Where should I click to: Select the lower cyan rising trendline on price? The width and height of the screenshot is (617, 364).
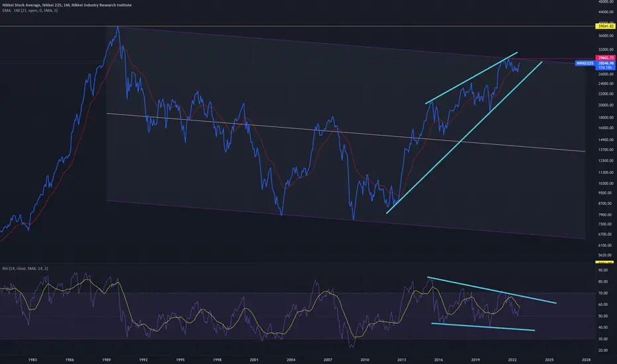point(464,138)
